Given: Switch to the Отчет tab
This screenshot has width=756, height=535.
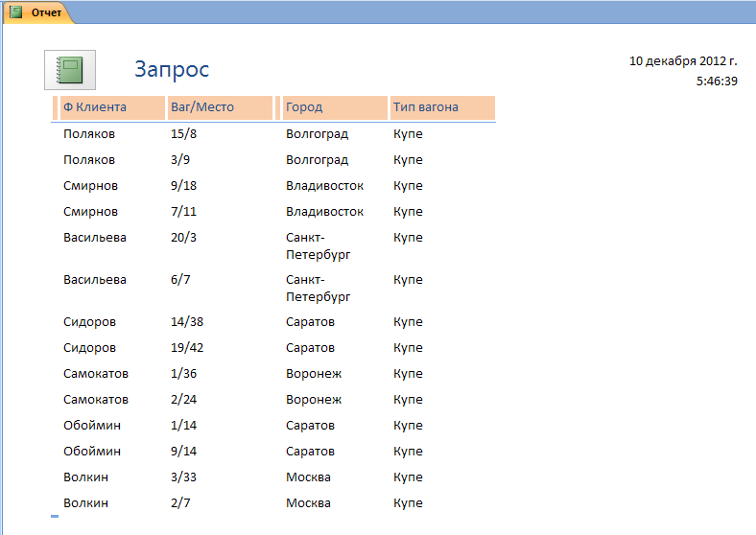Looking at the screenshot, I should (x=38, y=12).
